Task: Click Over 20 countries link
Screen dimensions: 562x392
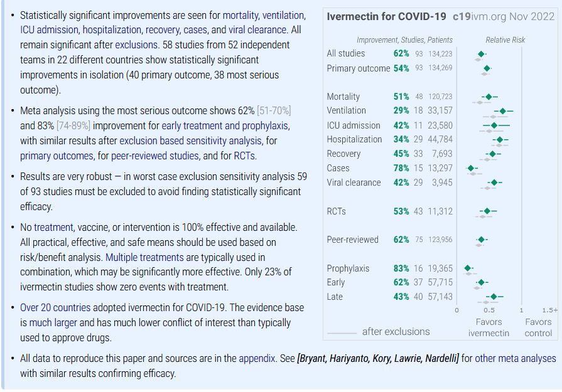Action: tap(55, 307)
